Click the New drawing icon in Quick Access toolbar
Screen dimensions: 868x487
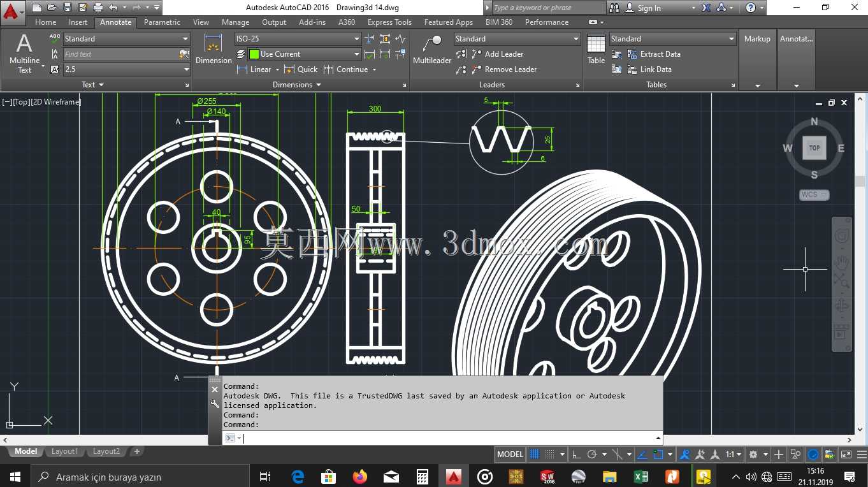(x=37, y=8)
